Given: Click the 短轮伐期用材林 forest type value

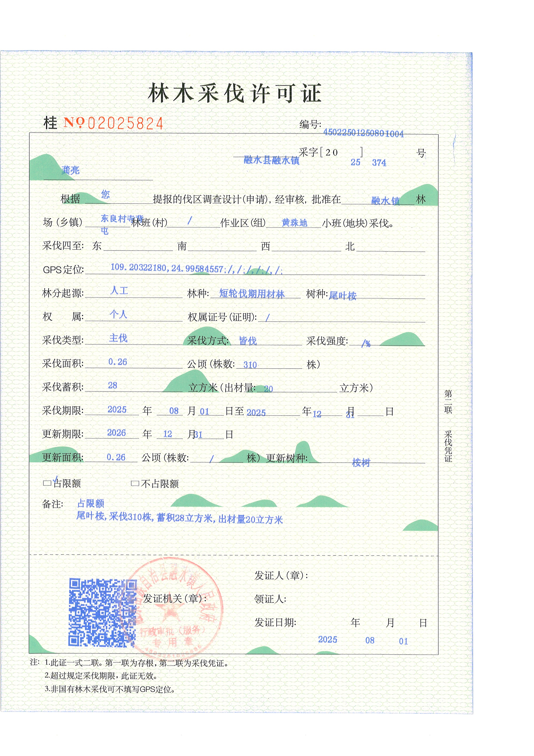Looking at the screenshot, I should 252,293.
